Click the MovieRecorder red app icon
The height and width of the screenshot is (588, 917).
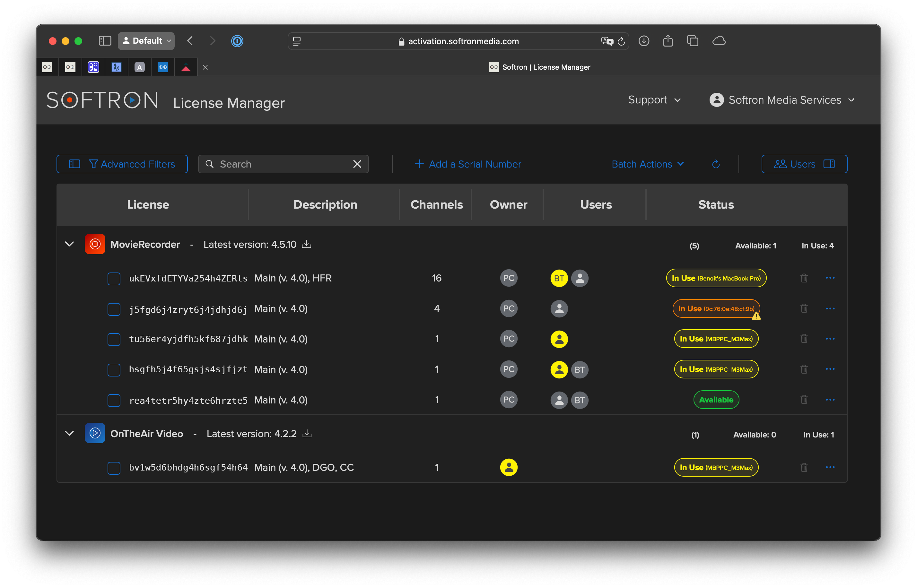95,244
